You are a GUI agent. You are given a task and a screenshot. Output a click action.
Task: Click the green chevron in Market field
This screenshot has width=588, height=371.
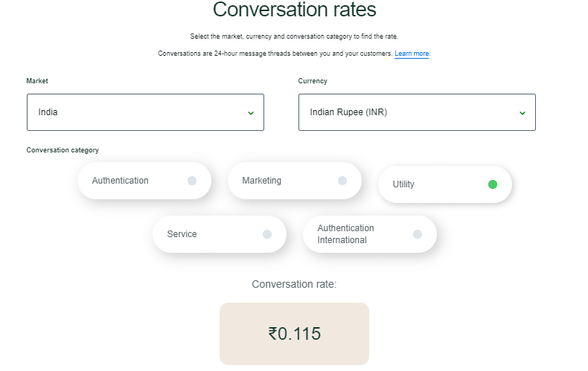[x=251, y=113]
